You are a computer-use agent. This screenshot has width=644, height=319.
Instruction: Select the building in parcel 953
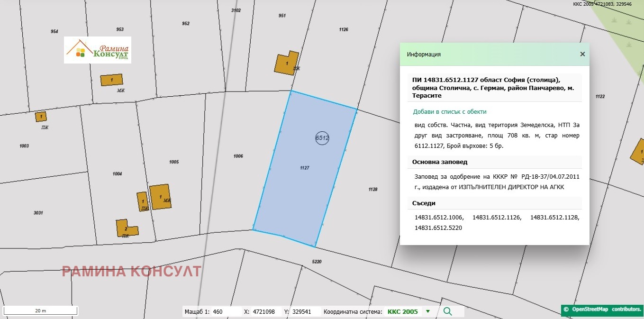[x=111, y=80]
